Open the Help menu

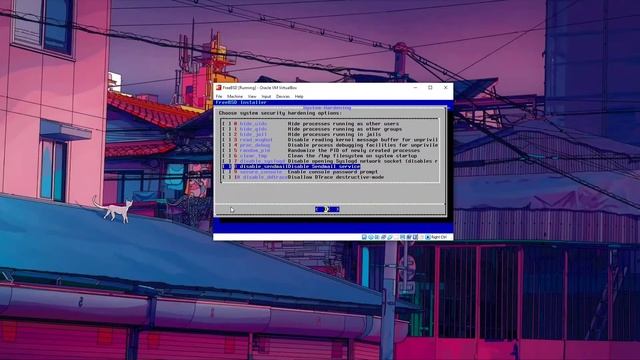pyautogui.click(x=299, y=97)
